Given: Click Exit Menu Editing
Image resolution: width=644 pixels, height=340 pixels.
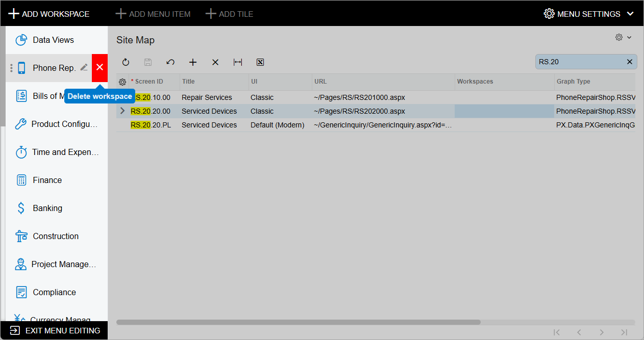Looking at the screenshot, I should pyautogui.click(x=54, y=330).
